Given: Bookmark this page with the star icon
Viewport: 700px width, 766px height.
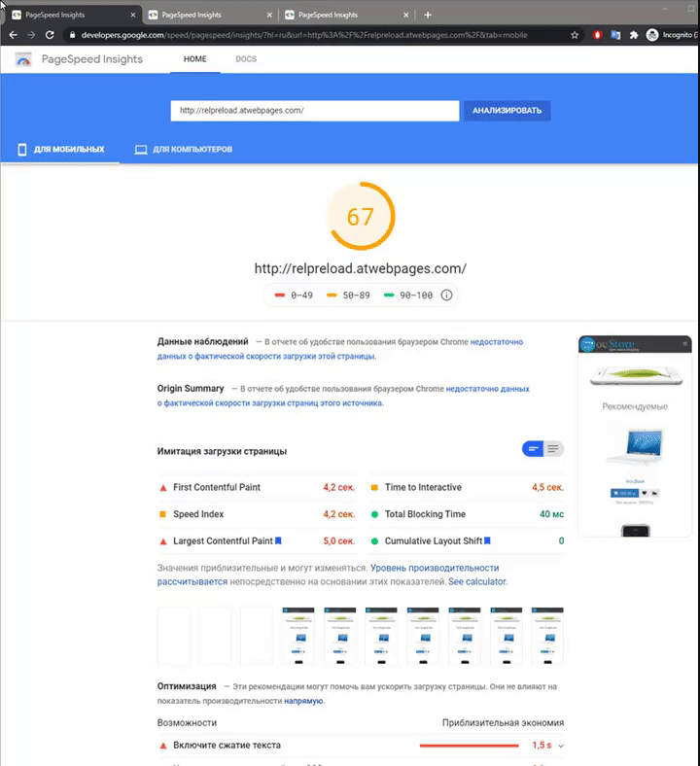Looking at the screenshot, I should point(575,35).
